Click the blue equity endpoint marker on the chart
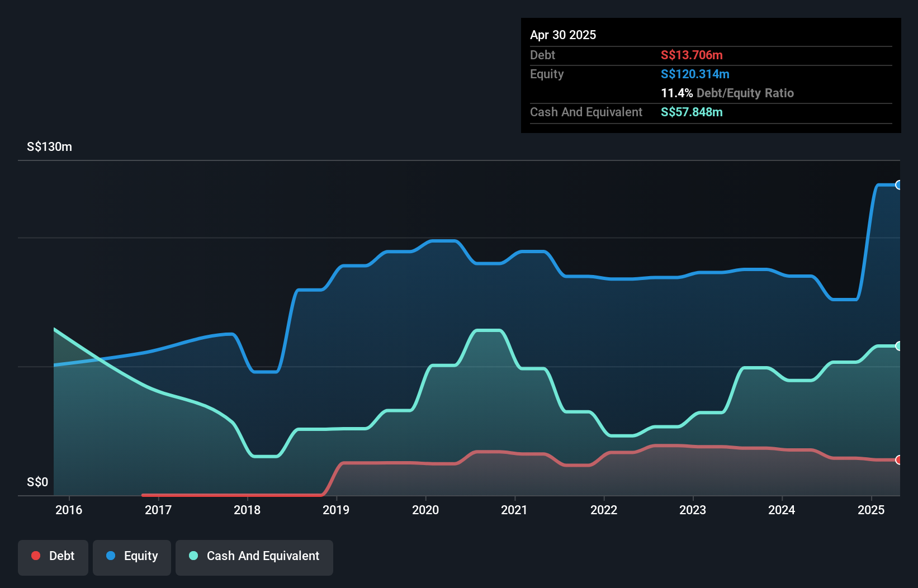Image resolution: width=918 pixels, height=588 pixels. click(x=898, y=184)
